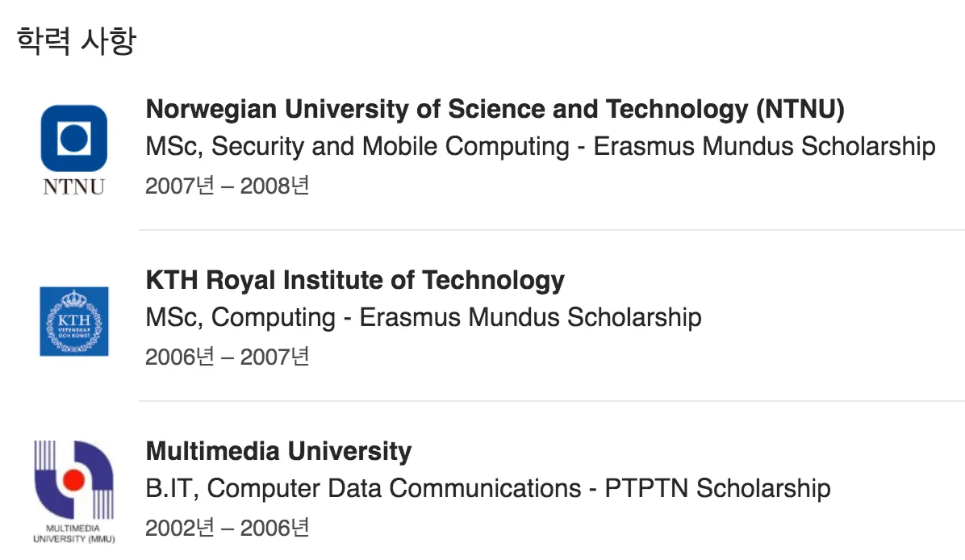Open Multimedia University title link
Viewport: 965px width, 560px height.
[x=278, y=451]
